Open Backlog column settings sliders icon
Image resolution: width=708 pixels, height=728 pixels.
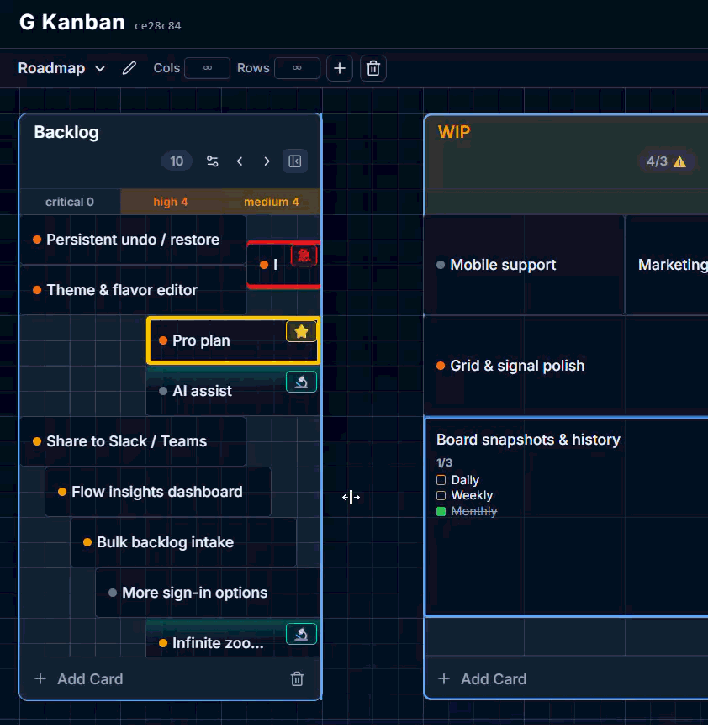pyautogui.click(x=212, y=161)
